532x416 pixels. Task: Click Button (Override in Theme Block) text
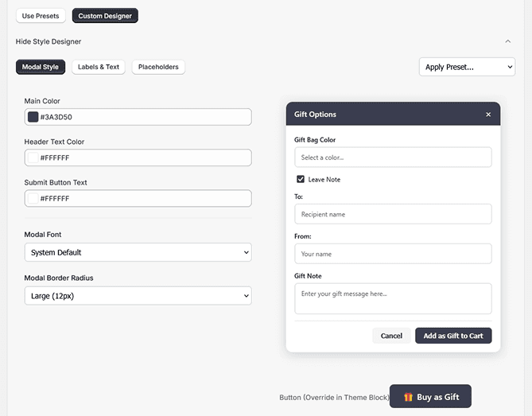334,398
